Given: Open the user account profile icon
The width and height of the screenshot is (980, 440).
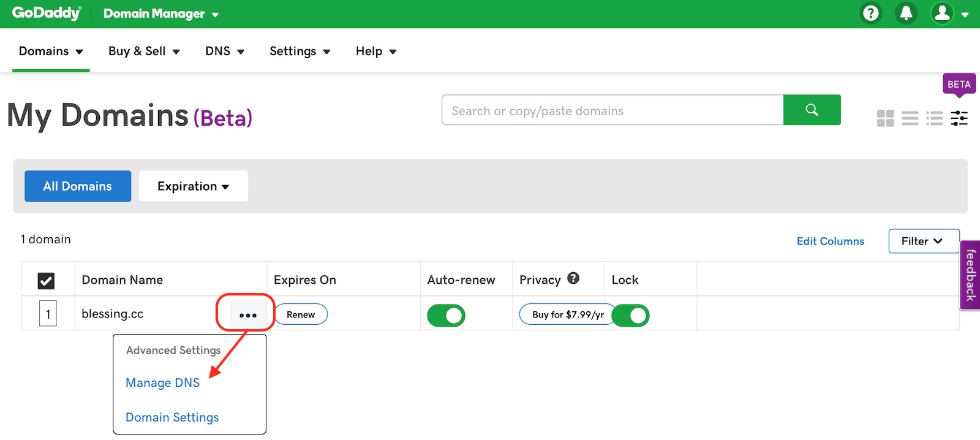Looking at the screenshot, I should pyautogui.click(x=943, y=13).
